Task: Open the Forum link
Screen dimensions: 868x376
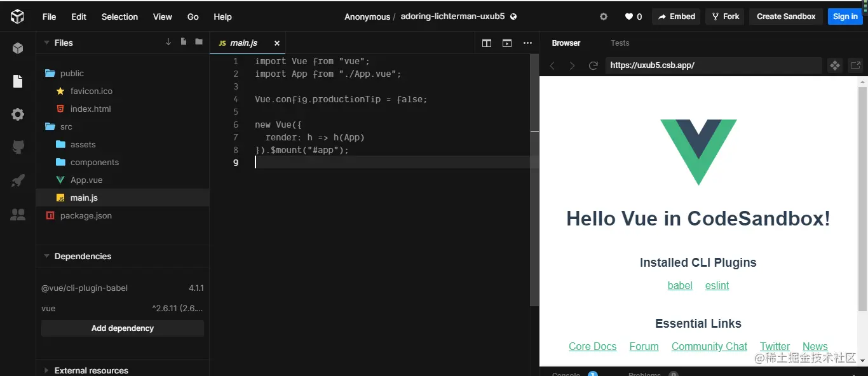Action: tap(644, 346)
